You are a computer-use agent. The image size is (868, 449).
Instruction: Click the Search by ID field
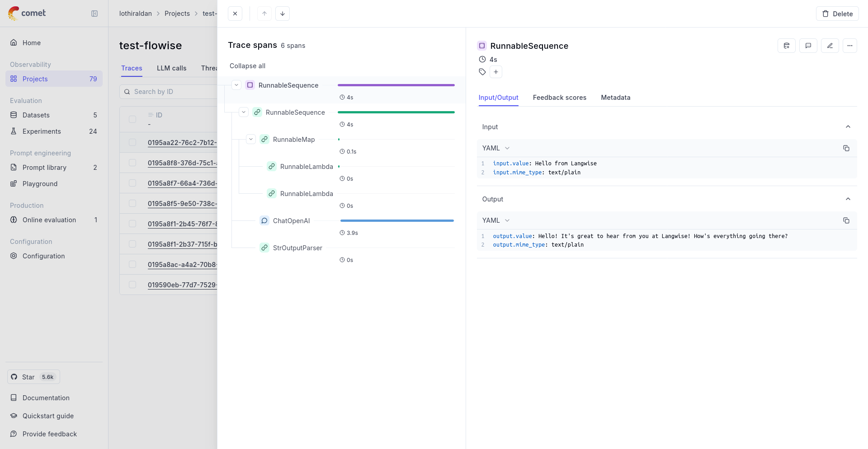tap(172, 91)
